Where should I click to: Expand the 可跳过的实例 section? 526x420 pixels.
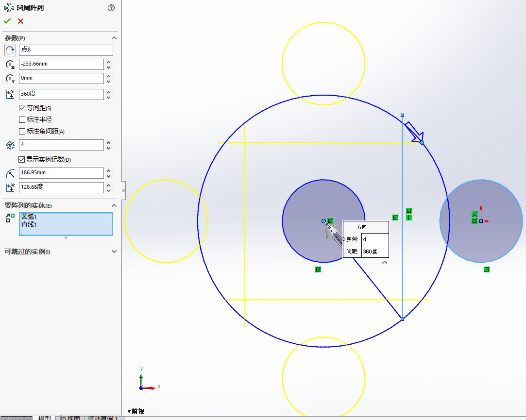click(114, 251)
